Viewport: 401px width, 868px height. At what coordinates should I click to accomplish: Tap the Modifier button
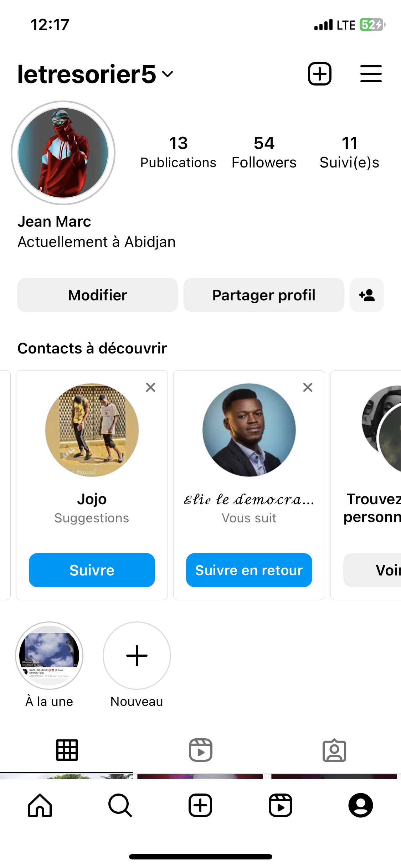[x=97, y=295]
